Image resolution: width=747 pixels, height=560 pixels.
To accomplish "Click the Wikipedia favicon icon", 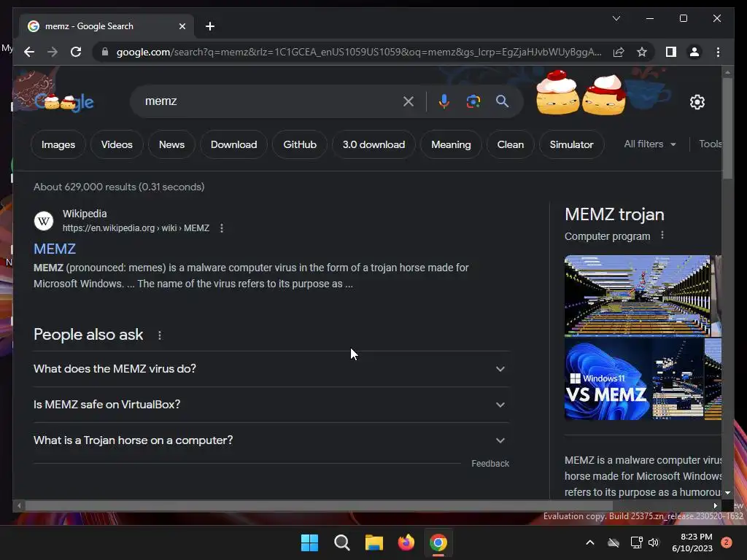I will pyautogui.click(x=43, y=221).
